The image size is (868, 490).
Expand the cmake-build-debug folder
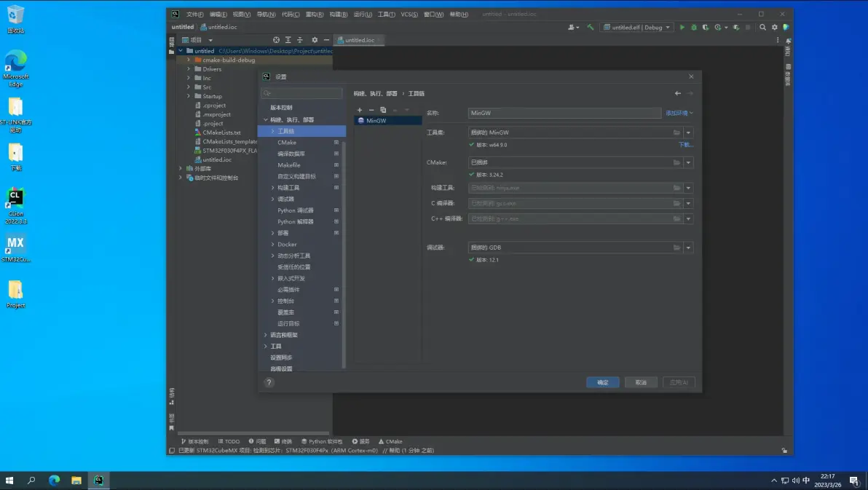click(189, 60)
